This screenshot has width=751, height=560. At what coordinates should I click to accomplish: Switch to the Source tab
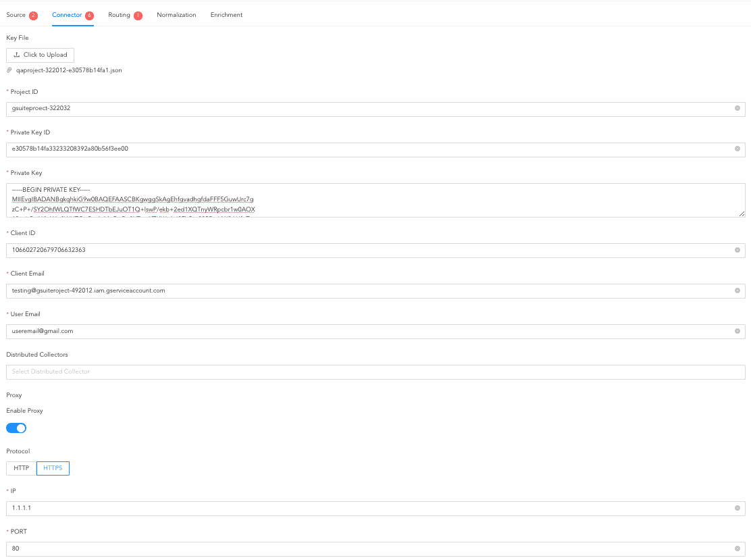pos(15,14)
